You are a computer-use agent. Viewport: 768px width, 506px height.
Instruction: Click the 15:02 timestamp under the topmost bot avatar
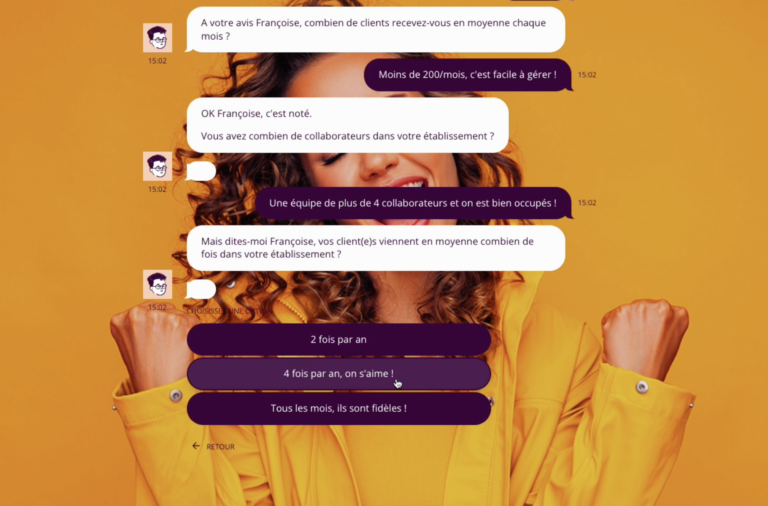[x=157, y=61]
